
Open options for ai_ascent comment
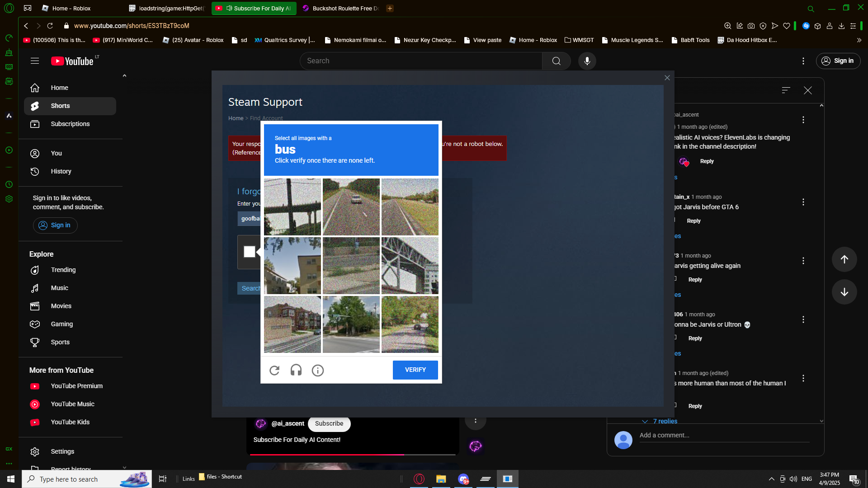click(803, 120)
